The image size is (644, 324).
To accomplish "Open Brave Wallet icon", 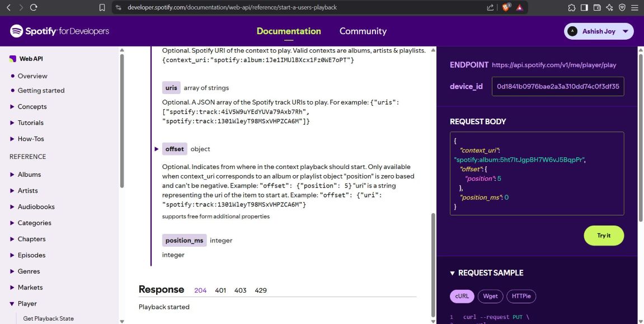I will tap(597, 7).
